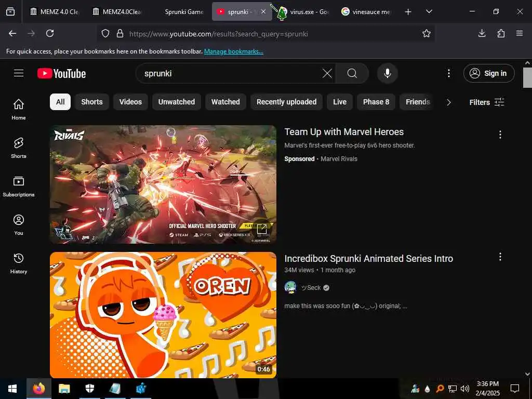Start voice search with the microphone
Image resolution: width=532 pixels, height=399 pixels.
click(x=388, y=73)
